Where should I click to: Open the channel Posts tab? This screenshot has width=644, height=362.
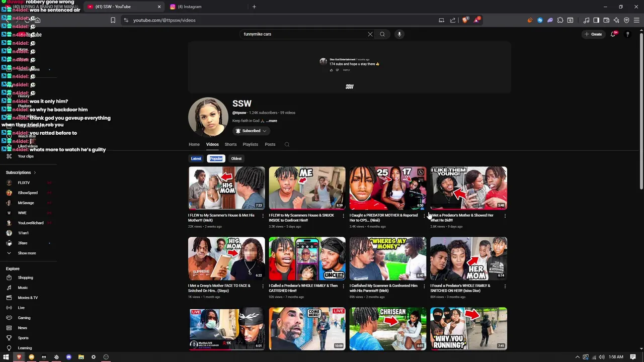(x=270, y=144)
